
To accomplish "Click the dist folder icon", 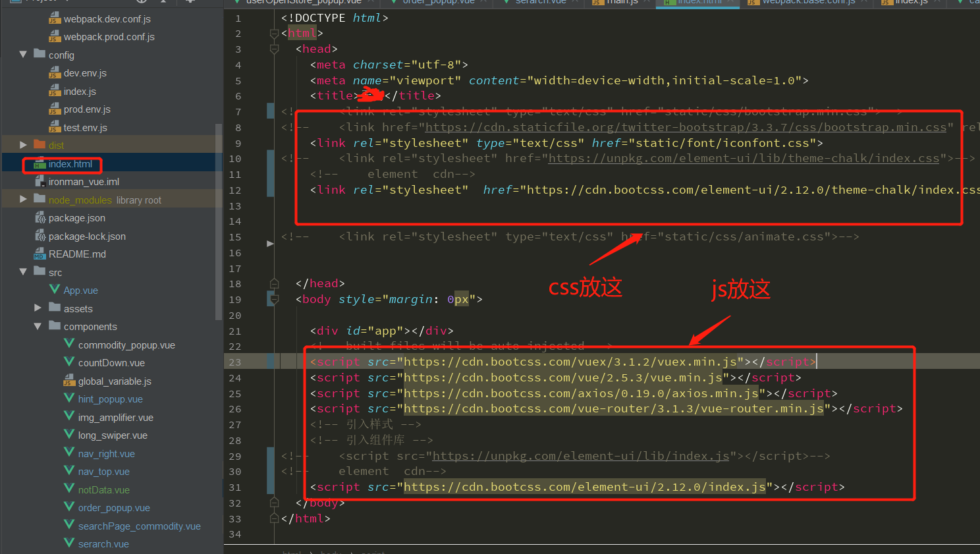I will click(x=40, y=144).
